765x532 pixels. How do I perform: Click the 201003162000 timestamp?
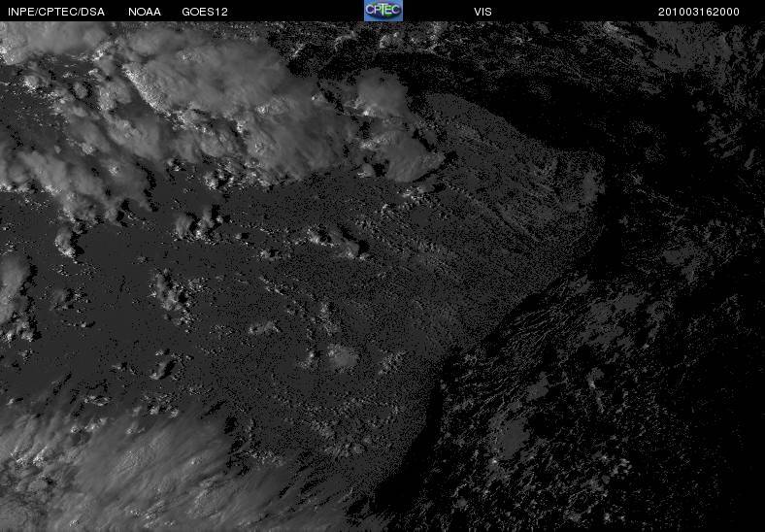pyautogui.click(x=699, y=12)
